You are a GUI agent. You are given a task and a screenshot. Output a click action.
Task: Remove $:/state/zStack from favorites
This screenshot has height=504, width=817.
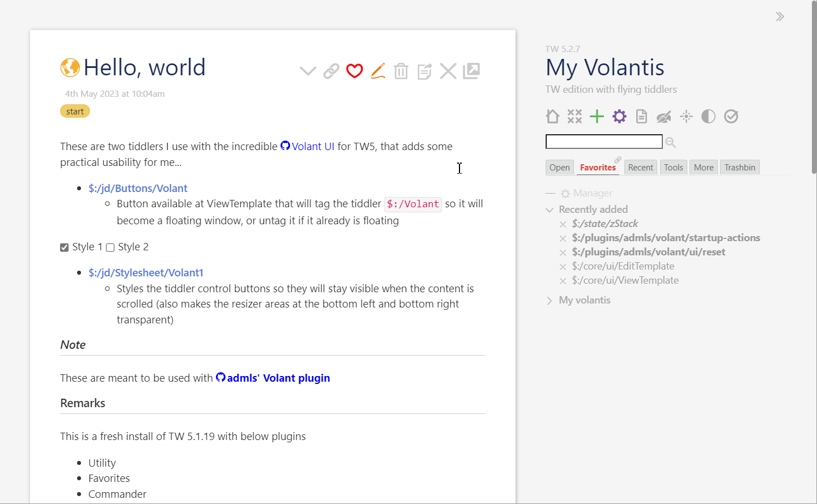(x=563, y=224)
